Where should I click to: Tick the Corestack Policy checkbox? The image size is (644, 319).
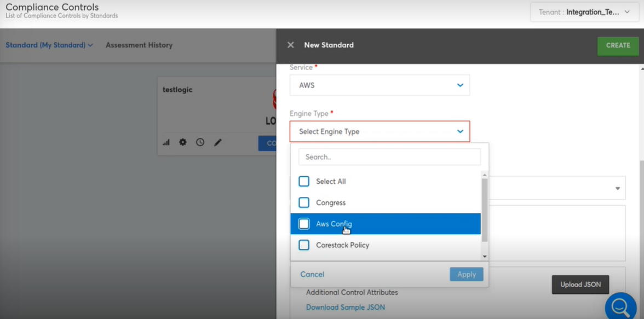pos(304,245)
